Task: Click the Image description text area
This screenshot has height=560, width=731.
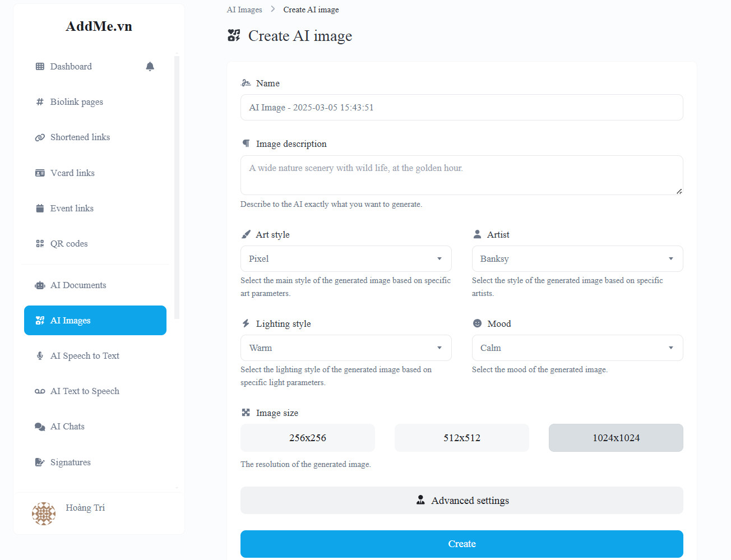Action: [x=461, y=175]
